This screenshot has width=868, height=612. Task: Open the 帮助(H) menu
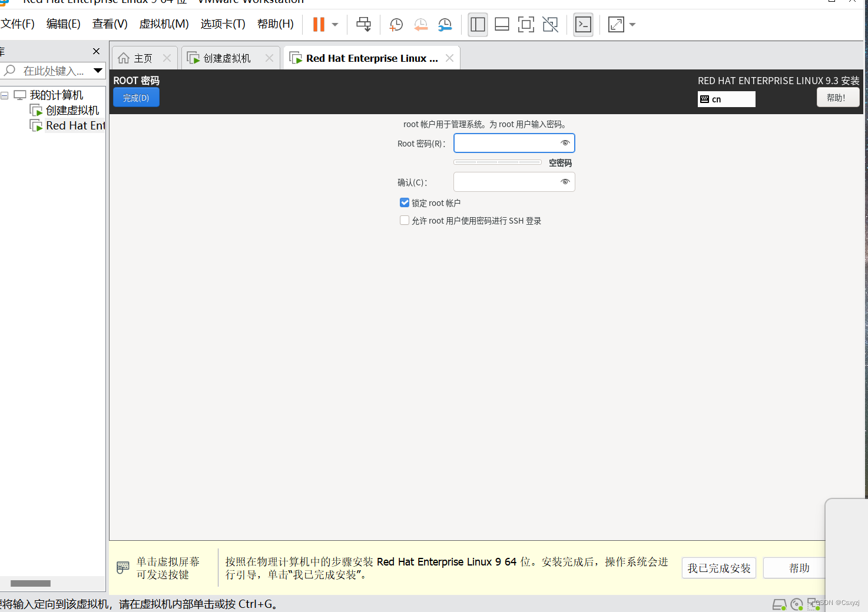[275, 24]
